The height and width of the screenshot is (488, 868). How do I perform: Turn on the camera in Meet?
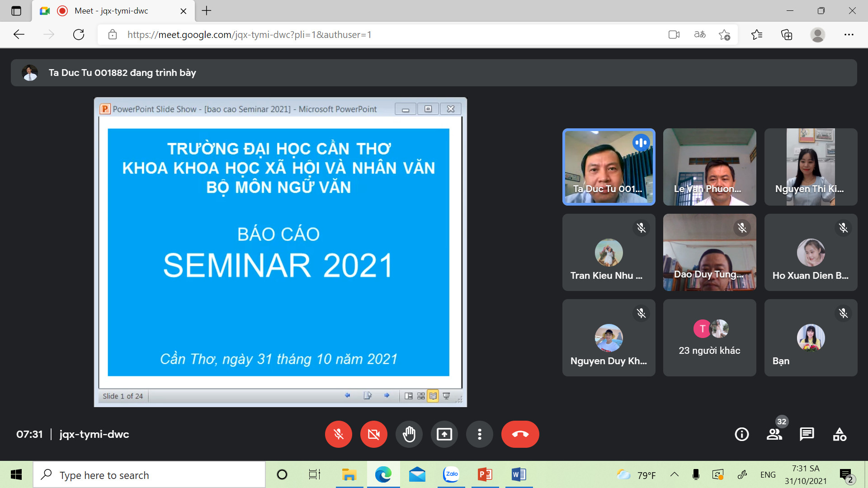(x=373, y=434)
